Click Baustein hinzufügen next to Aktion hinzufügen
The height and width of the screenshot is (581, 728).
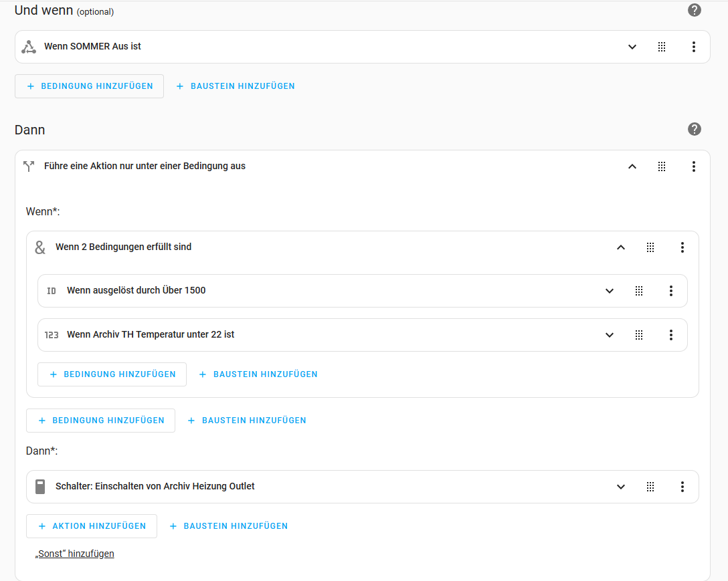tap(229, 526)
